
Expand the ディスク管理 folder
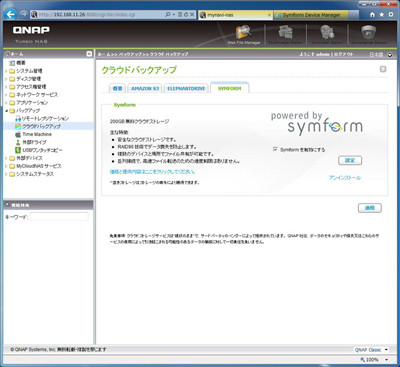tap(6, 79)
